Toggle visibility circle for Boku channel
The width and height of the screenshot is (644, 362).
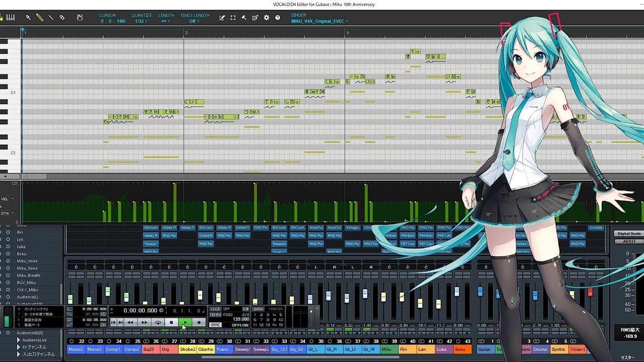[x=8, y=253]
